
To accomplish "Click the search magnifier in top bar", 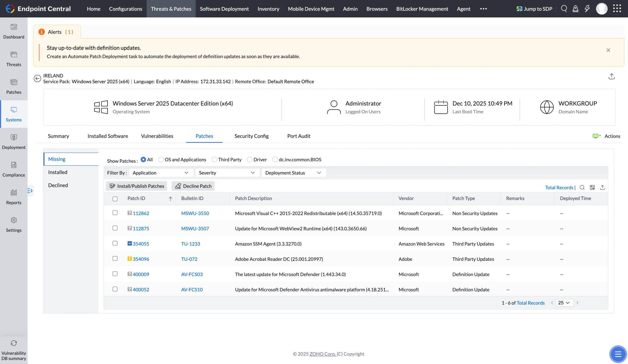I will [564, 9].
